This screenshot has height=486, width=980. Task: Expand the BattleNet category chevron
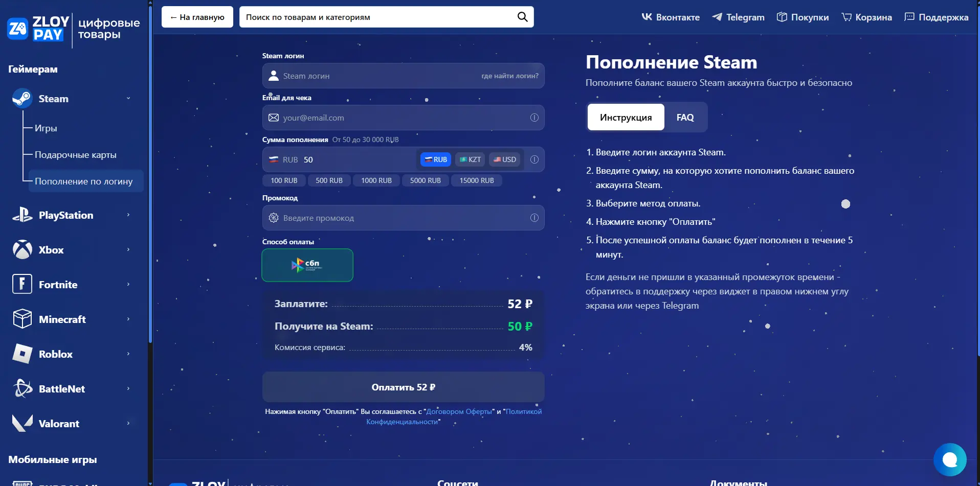pos(128,388)
